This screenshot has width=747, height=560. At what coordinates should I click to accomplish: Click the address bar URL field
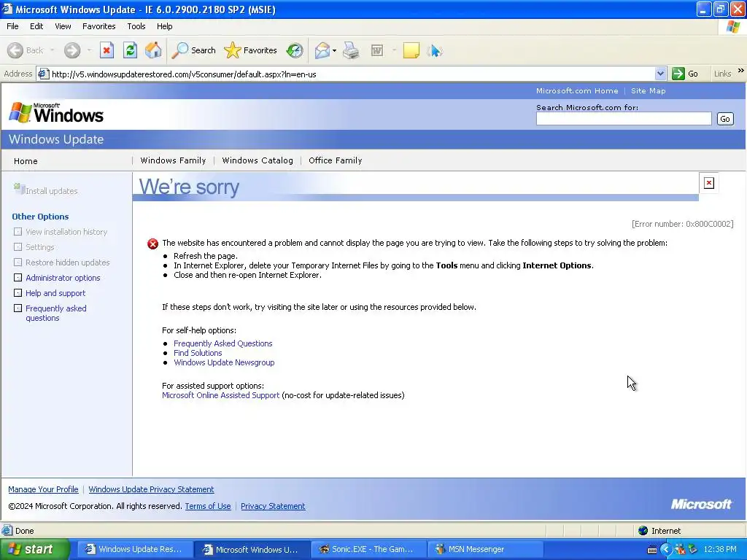[352, 74]
